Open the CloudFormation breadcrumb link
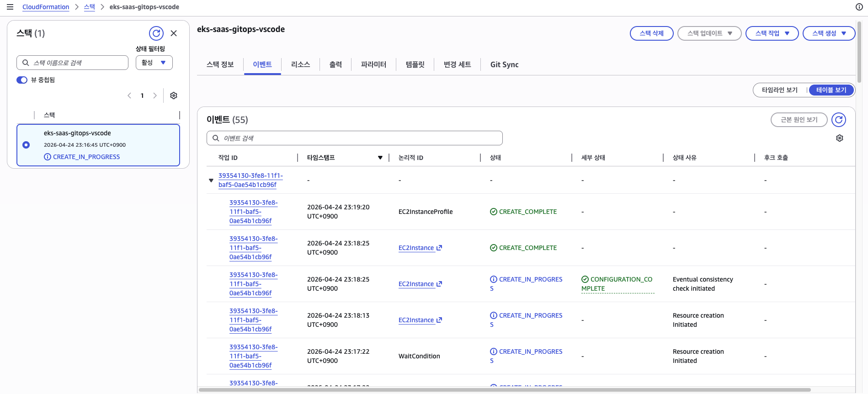The width and height of the screenshot is (868, 394). (x=46, y=7)
